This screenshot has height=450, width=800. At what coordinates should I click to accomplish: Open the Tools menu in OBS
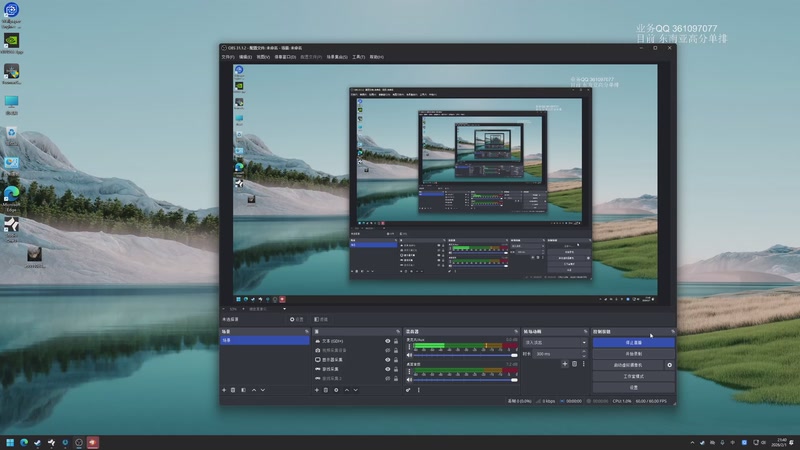(x=359, y=57)
